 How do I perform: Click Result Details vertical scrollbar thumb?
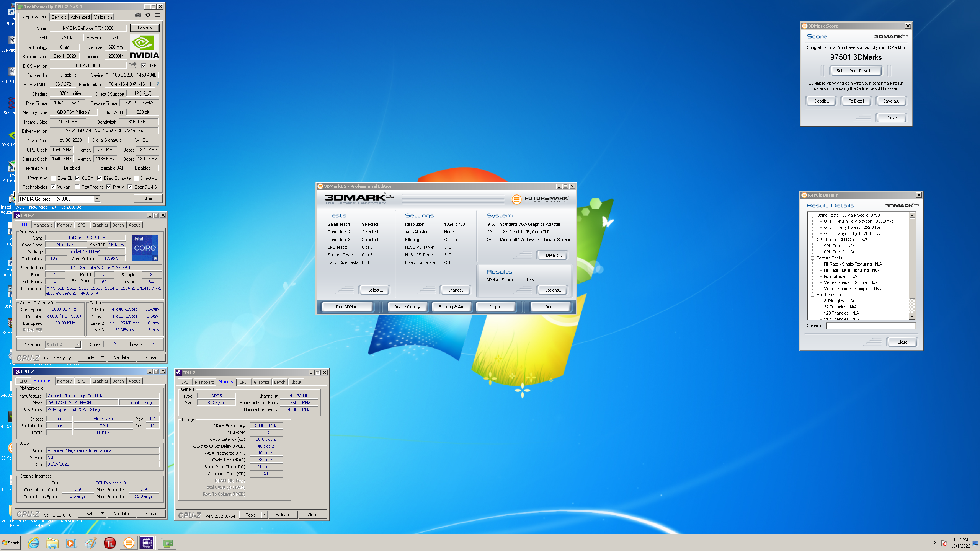912,259
